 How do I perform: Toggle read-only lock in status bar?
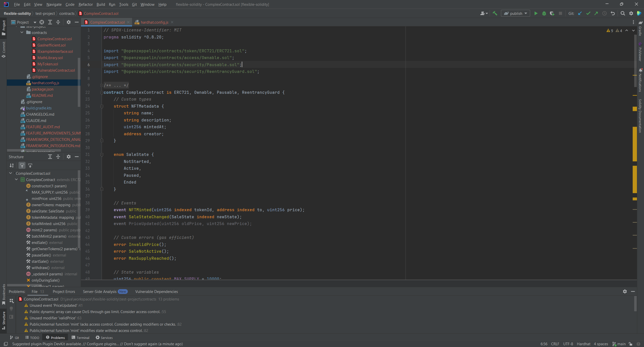pyautogui.click(x=630, y=344)
